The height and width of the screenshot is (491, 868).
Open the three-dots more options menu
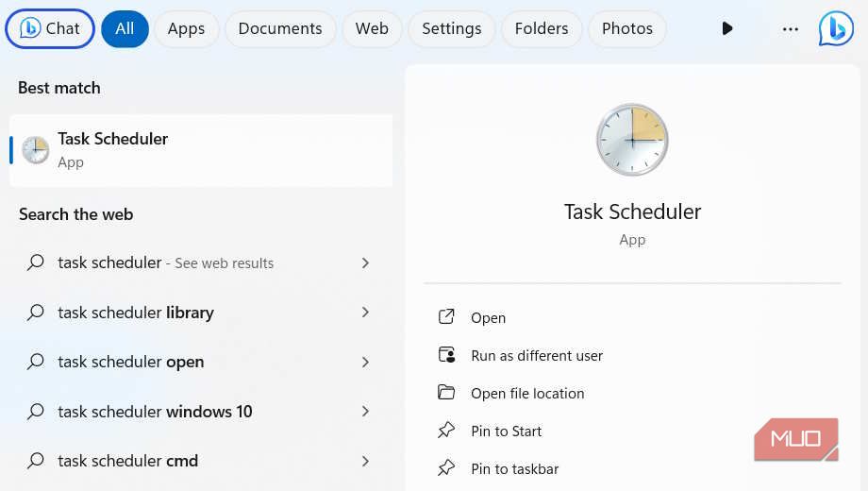pos(791,28)
